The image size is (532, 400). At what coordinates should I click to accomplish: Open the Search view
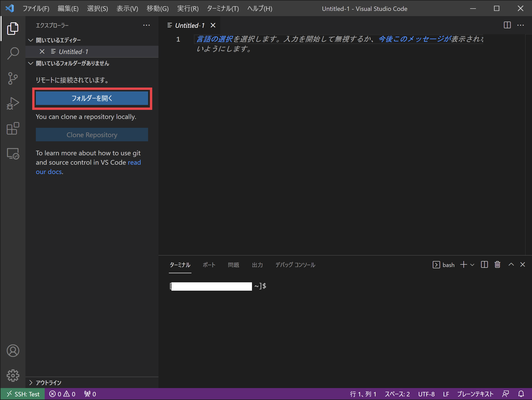13,53
